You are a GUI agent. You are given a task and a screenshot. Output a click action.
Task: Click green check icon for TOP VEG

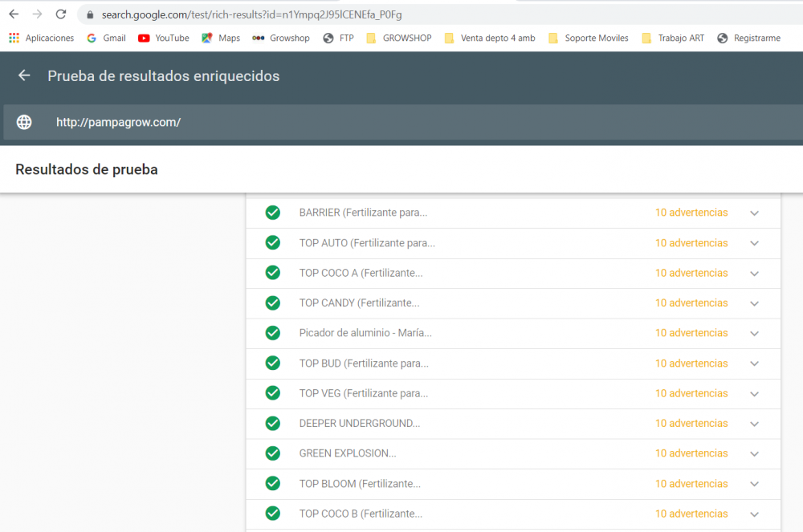pyautogui.click(x=273, y=393)
